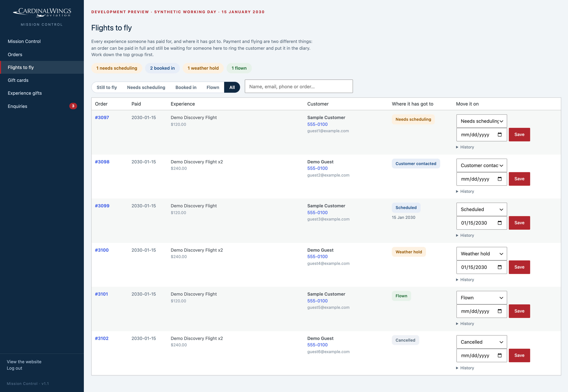Click the 1 needs scheduling summary pill
This screenshot has height=392, width=568.
coord(116,68)
